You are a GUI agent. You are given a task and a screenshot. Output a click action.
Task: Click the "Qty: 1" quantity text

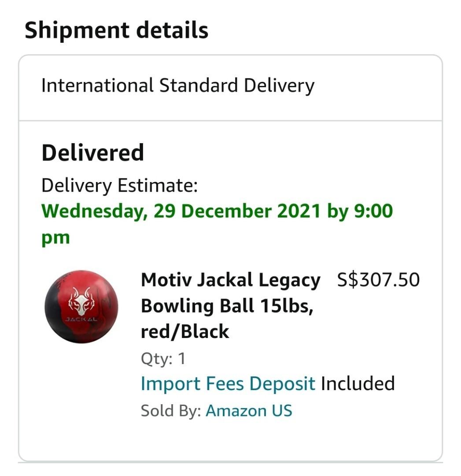click(164, 358)
